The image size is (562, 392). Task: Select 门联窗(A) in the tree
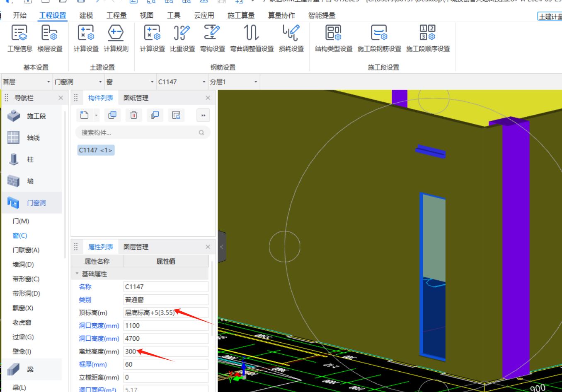click(26, 250)
